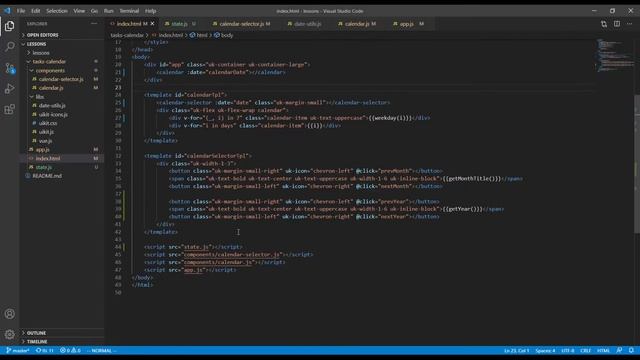Click the errors and warnings indicator in status bar
The height and width of the screenshot is (360, 640).
70,351
